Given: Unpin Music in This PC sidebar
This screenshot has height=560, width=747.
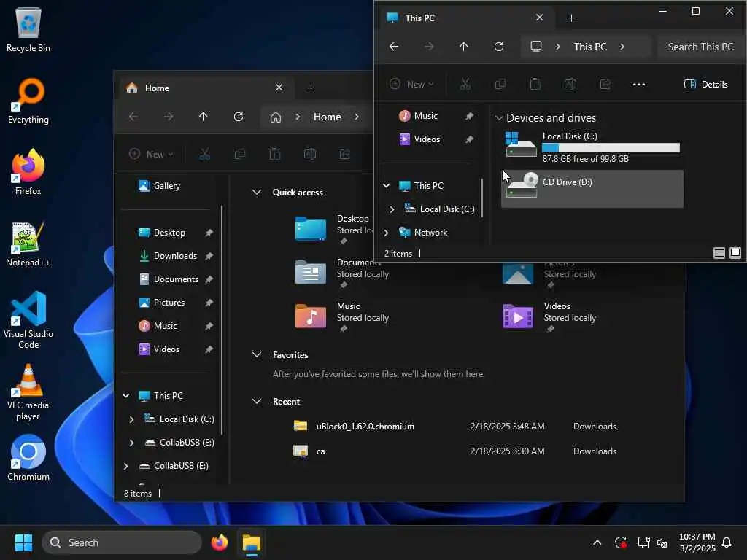Looking at the screenshot, I should tap(469, 116).
